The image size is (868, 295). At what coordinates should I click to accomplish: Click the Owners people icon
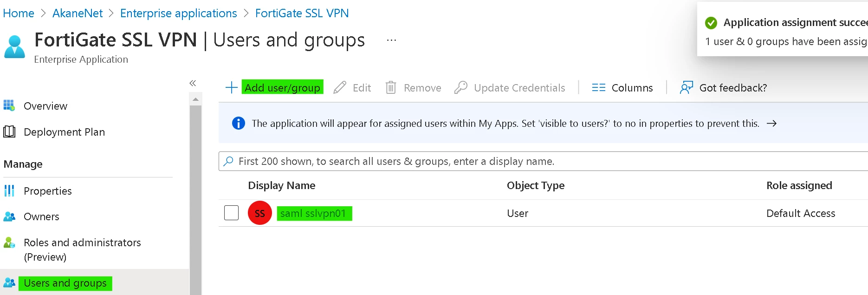click(9, 216)
